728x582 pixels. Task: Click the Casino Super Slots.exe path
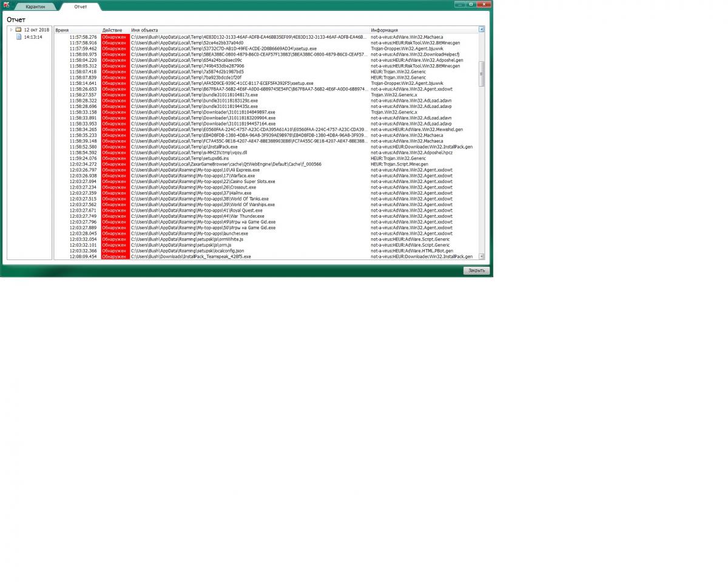(x=203, y=181)
